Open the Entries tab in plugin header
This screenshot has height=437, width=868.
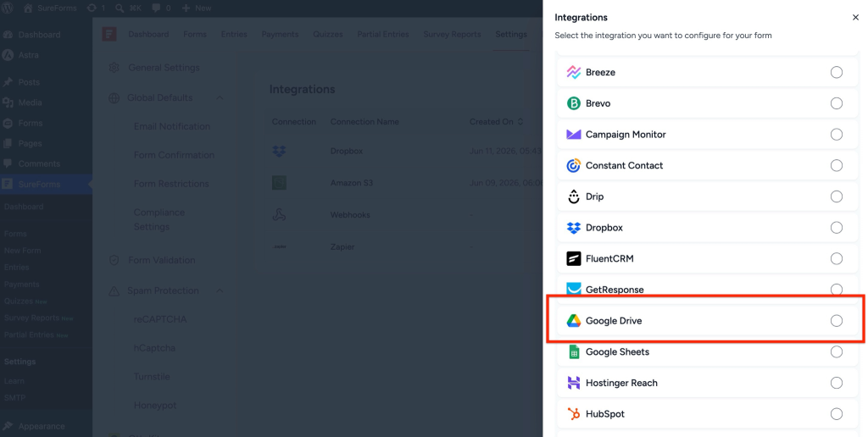point(234,34)
